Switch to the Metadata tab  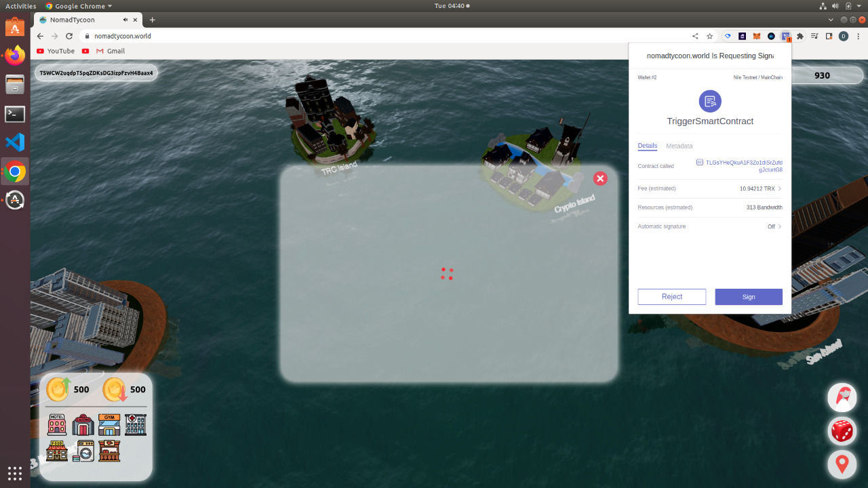[x=679, y=146]
